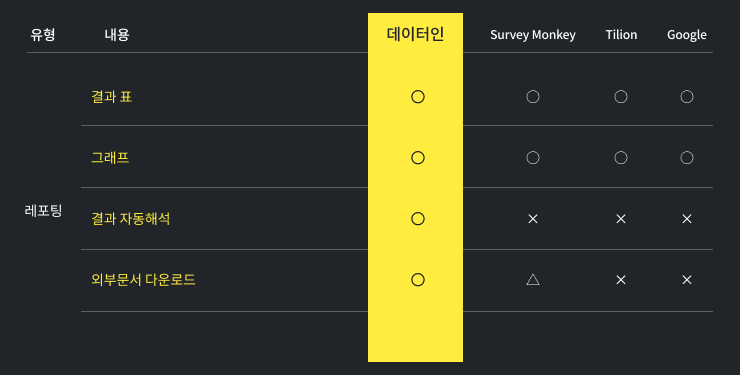This screenshot has width=740, height=375.
Task: Click Survey Monkey X for 결과 자동해석
Action: pyautogui.click(x=533, y=219)
